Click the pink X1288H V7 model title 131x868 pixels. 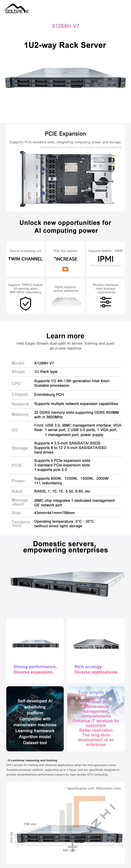(65, 26)
